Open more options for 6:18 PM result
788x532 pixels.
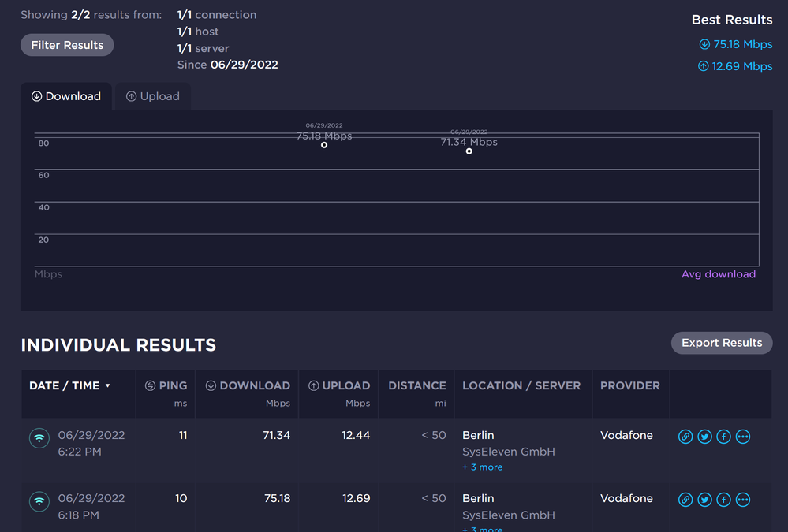[x=743, y=500]
